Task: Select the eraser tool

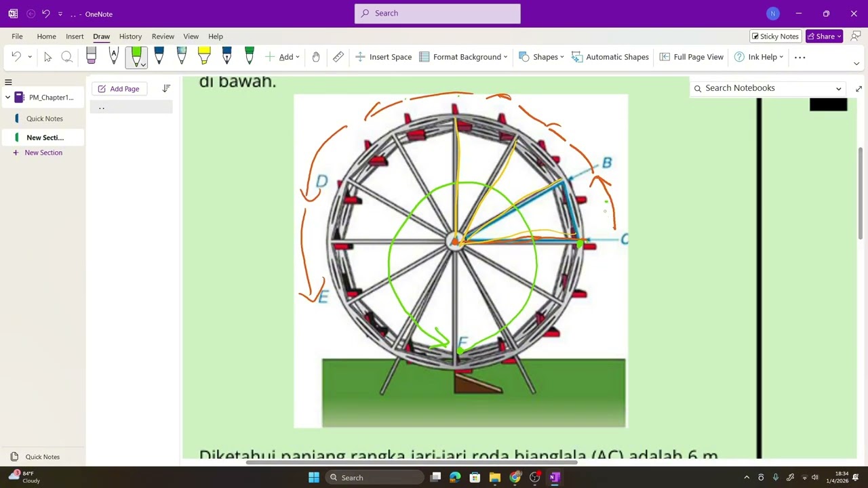Action: pos(92,57)
